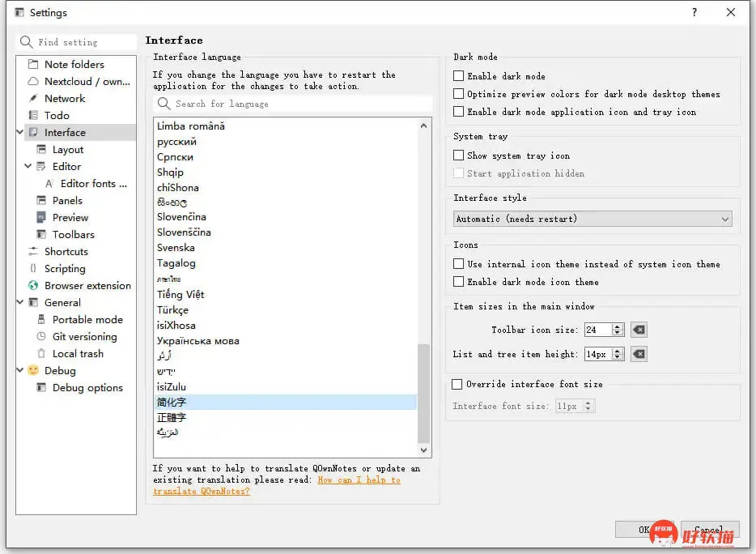Viewport: 756px width, 554px height.
Task: Focus the Find setting search field
Action: coord(76,42)
